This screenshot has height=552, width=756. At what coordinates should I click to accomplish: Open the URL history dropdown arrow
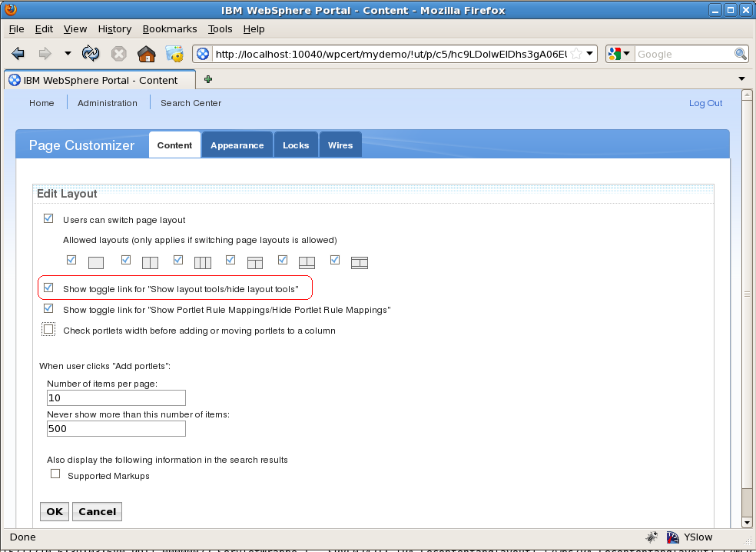pos(589,54)
